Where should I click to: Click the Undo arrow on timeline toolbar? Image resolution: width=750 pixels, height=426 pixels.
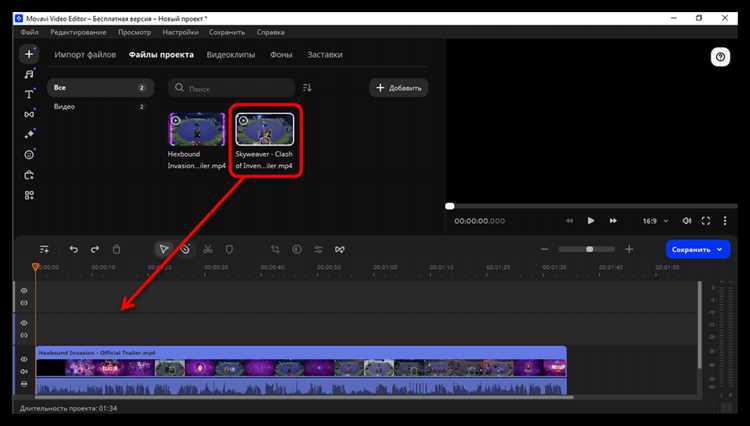tap(73, 249)
